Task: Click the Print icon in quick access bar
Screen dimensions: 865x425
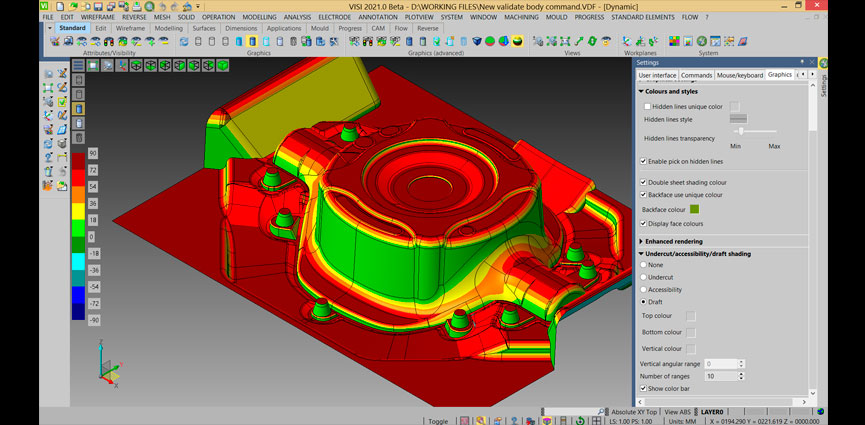Action: point(136,7)
